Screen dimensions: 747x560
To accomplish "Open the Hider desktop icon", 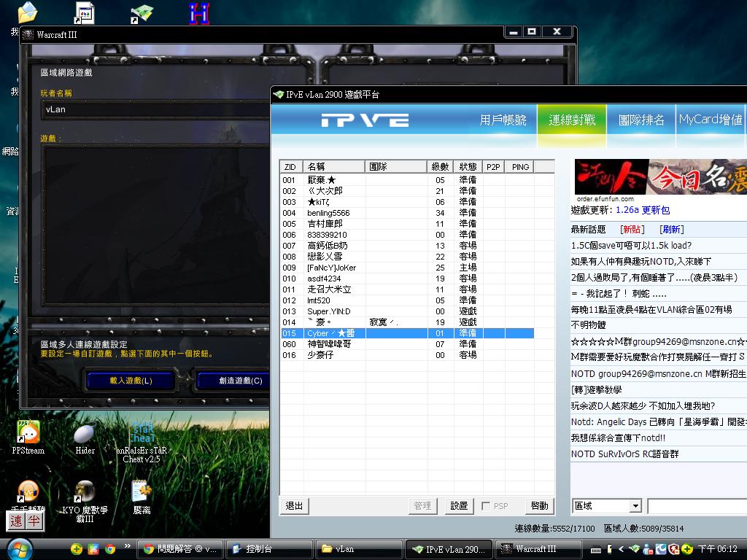I will tap(85, 437).
